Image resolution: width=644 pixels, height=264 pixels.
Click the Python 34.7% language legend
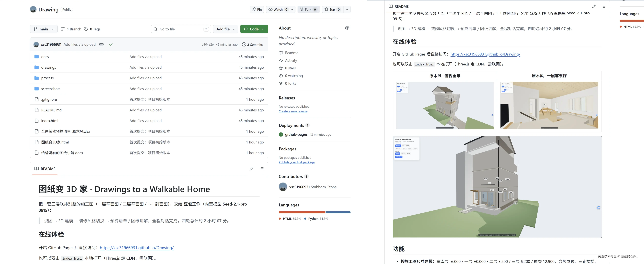tap(316, 219)
